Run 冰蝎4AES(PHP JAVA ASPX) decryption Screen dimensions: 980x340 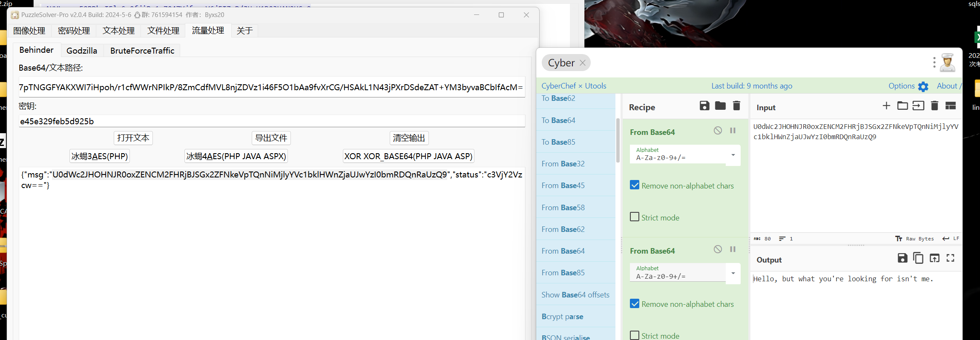tap(236, 156)
